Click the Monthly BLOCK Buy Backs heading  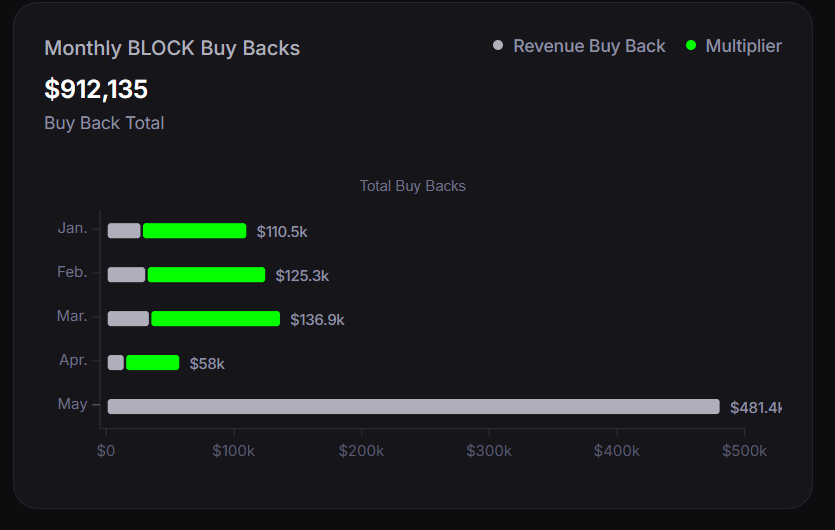click(x=172, y=48)
